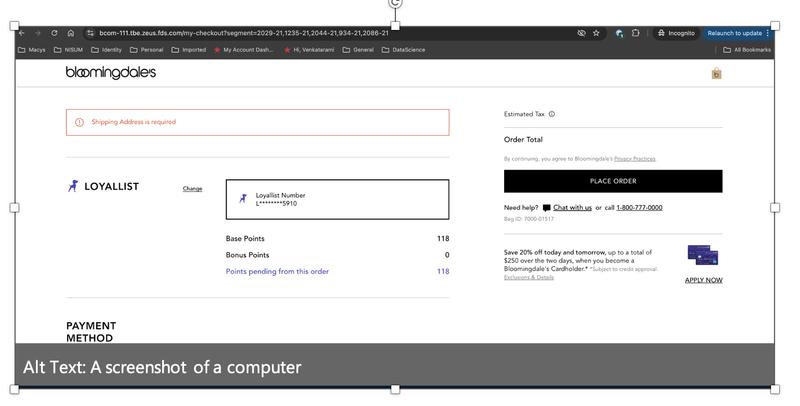
Task: Open the Identity bookmark folder
Action: tap(106, 50)
